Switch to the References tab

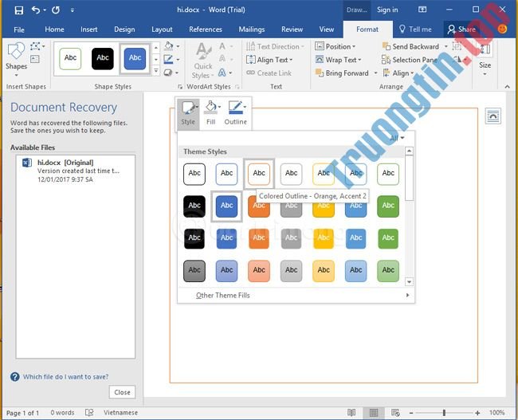pyautogui.click(x=206, y=29)
